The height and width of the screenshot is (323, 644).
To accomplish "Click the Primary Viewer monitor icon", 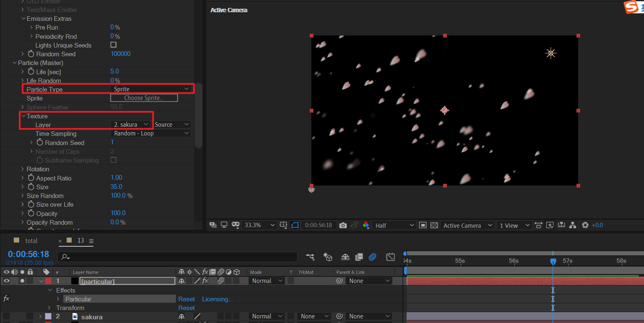I will 224,225.
